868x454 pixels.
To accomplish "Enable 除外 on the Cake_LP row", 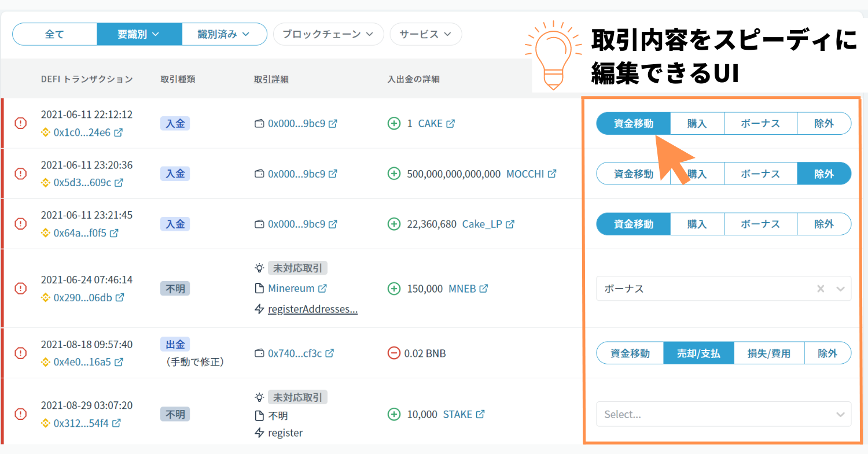I will [824, 224].
